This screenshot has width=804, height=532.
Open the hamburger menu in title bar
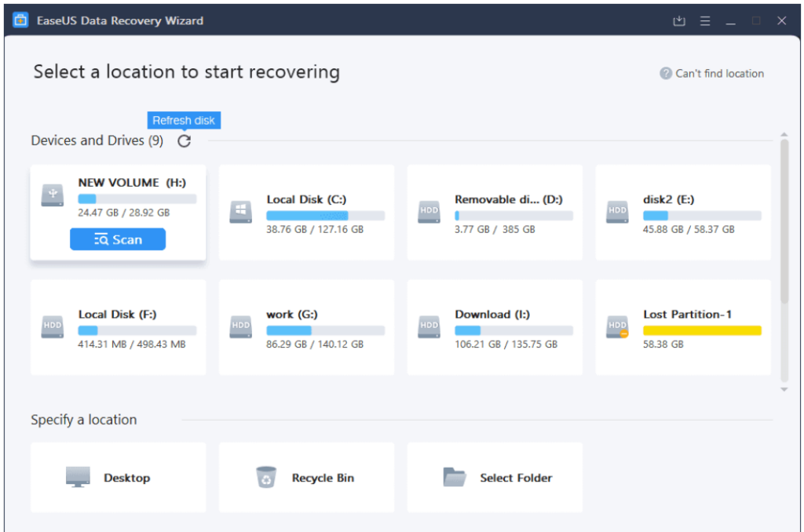click(705, 21)
